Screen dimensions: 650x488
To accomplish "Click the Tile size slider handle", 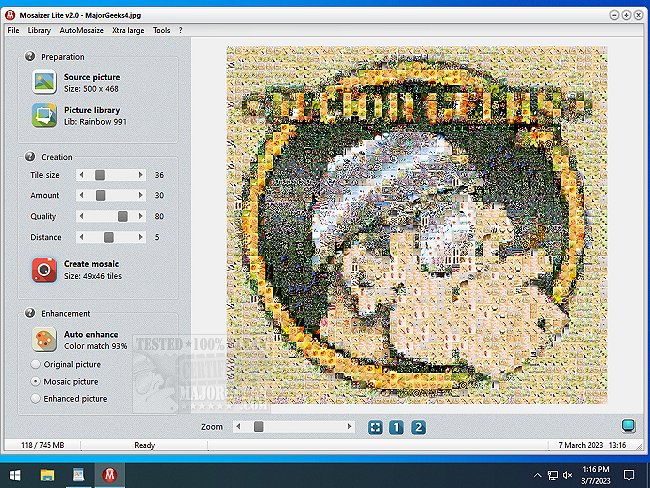I will pyautogui.click(x=100, y=175).
